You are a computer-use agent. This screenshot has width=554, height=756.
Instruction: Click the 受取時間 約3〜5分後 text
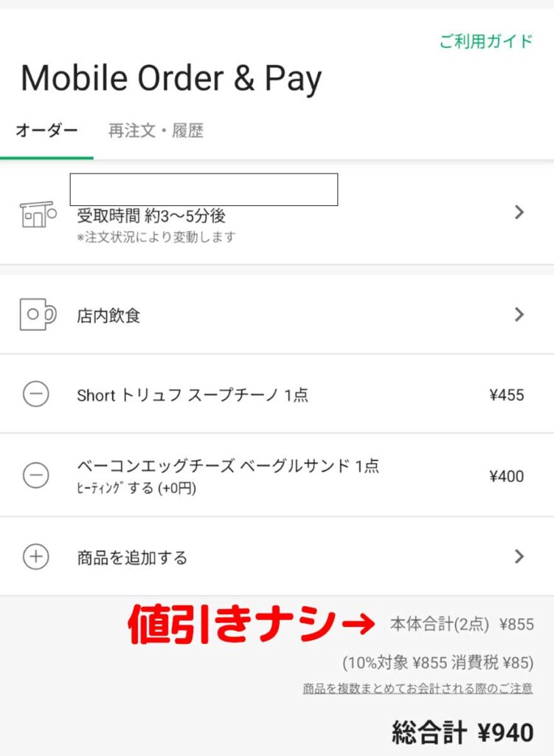pos(151,216)
